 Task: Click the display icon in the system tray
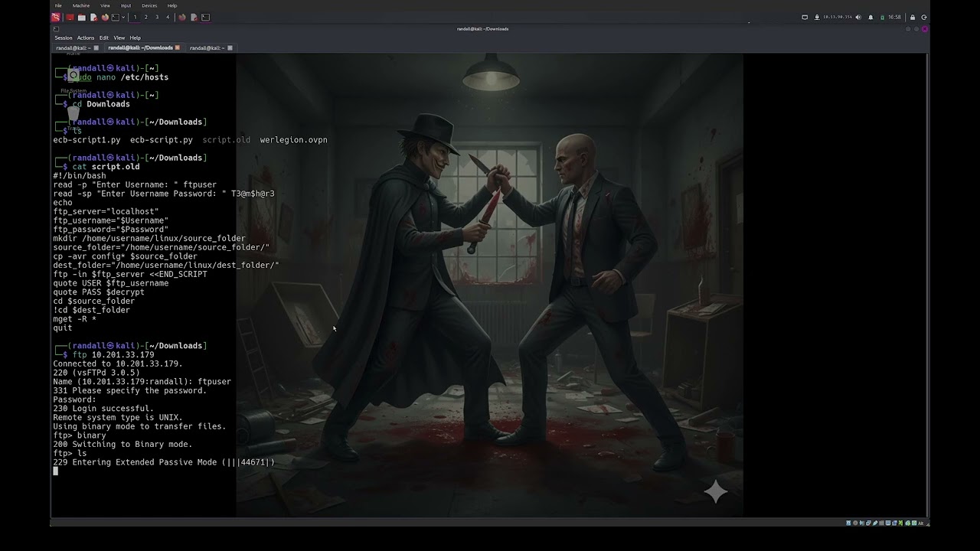tap(805, 17)
